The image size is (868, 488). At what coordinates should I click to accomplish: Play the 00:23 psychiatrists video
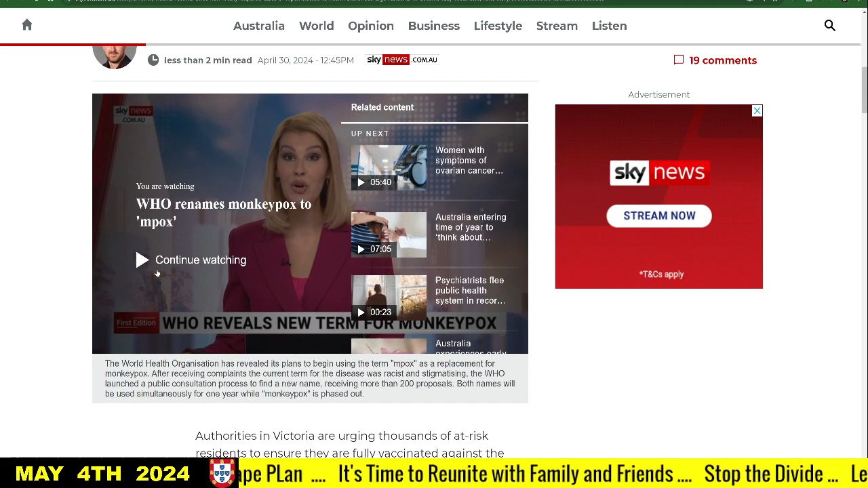[x=389, y=298]
